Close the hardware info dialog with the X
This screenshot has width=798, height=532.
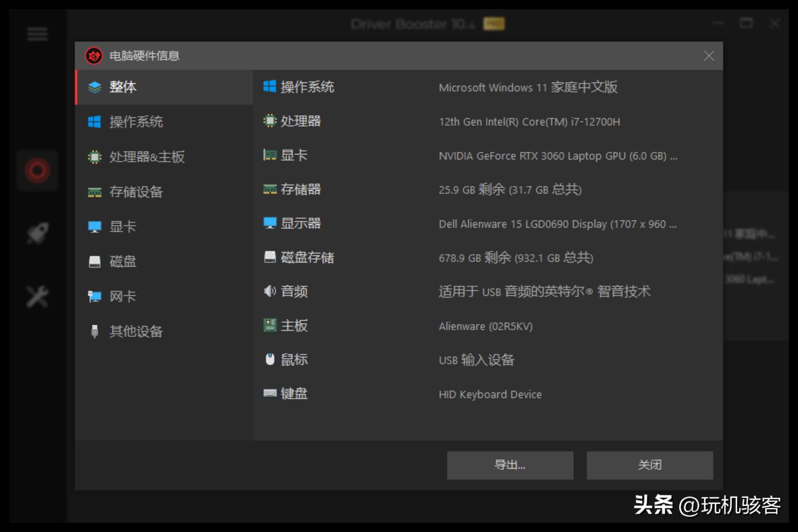[x=709, y=55]
